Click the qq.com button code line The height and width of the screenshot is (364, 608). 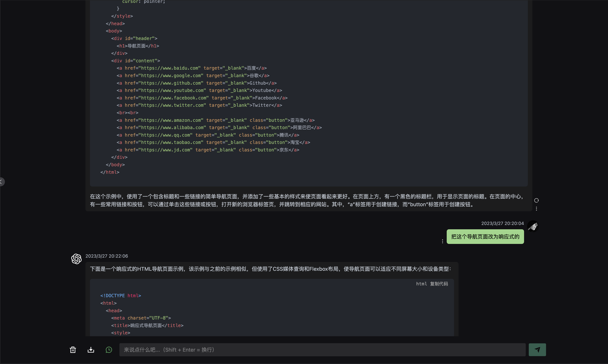[208, 135]
